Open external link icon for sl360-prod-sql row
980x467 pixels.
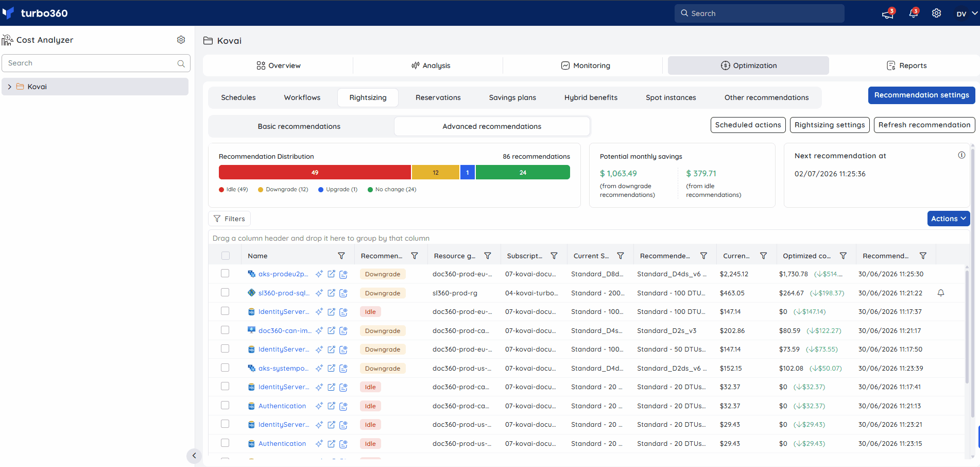332,293
